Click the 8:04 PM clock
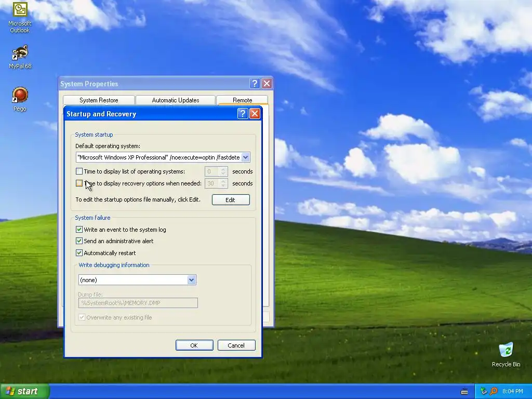 (512, 391)
